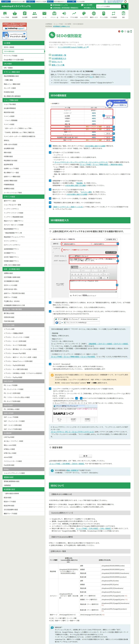Open 旧管理画面と新管理画面の機能変更点 header link
This screenshot has width=139, height=644.
(65, 8)
